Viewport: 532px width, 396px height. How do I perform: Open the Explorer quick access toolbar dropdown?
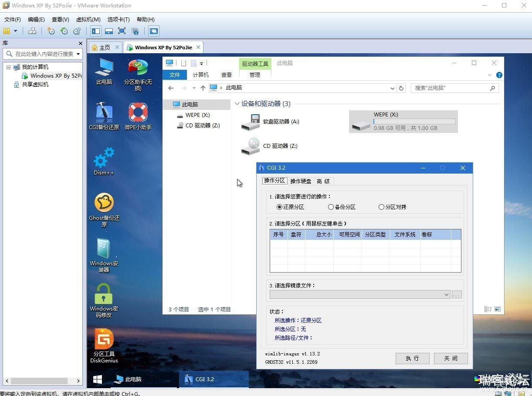click(201, 64)
